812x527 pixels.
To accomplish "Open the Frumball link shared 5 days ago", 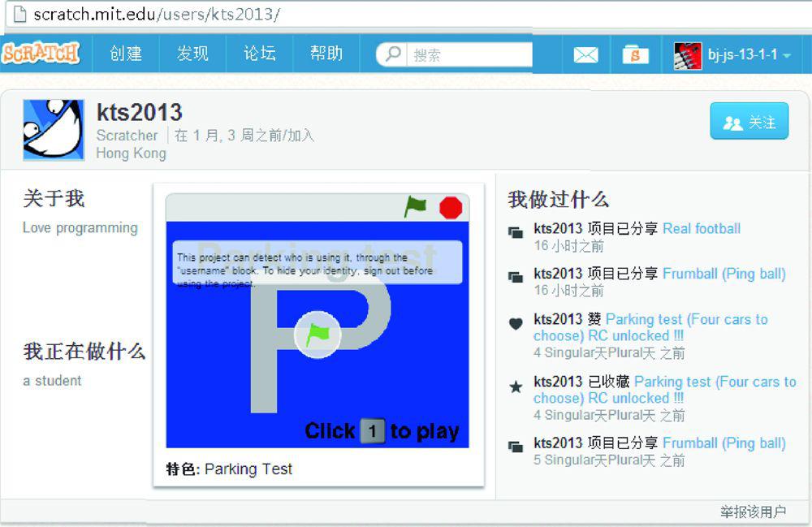I will pos(724,443).
